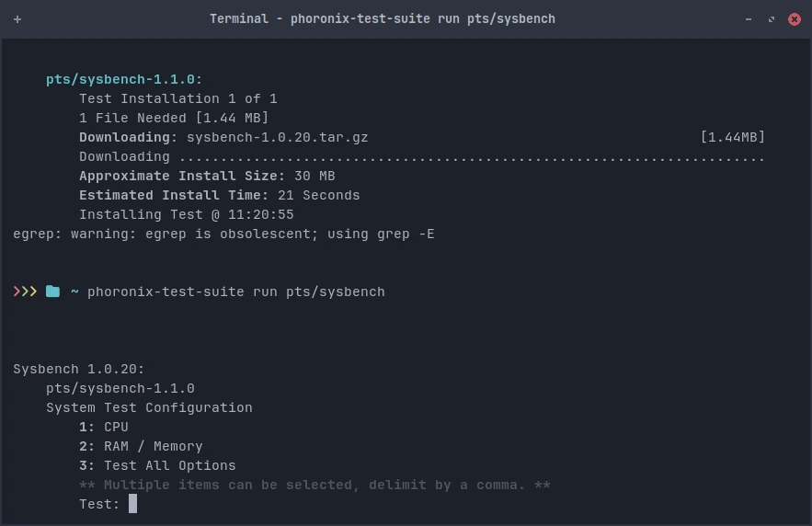Maximize the terminal window
This screenshot has height=526, width=812.
pyautogui.click(x=772, y=19)
